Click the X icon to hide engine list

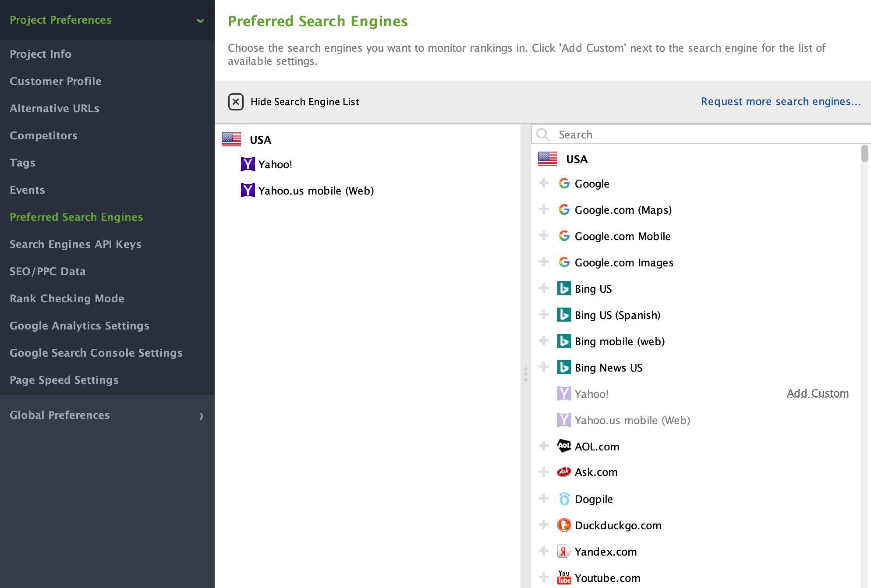[x=236, y=102]
